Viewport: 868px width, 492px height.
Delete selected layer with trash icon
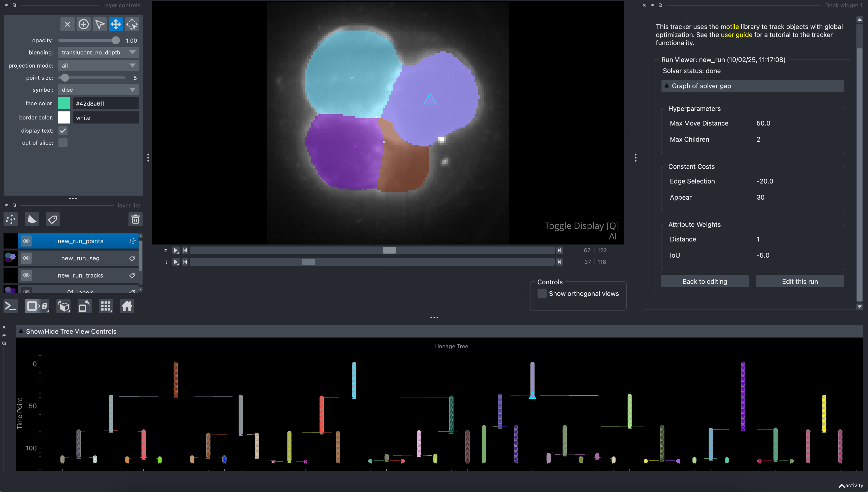[x=135, y=219]
